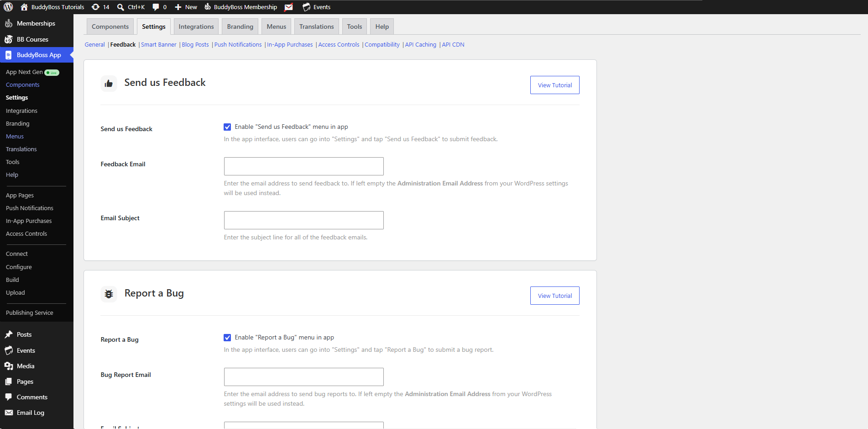Open the Translations tab
The width and height of the screenshot is (868, 429).
[317, 26]
